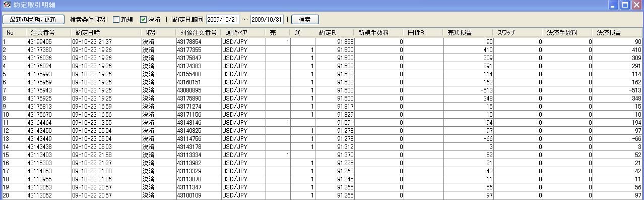This screenshot has height=200, width=644.
Task: Sort by the 注文番号 column header
Action: 49,33
